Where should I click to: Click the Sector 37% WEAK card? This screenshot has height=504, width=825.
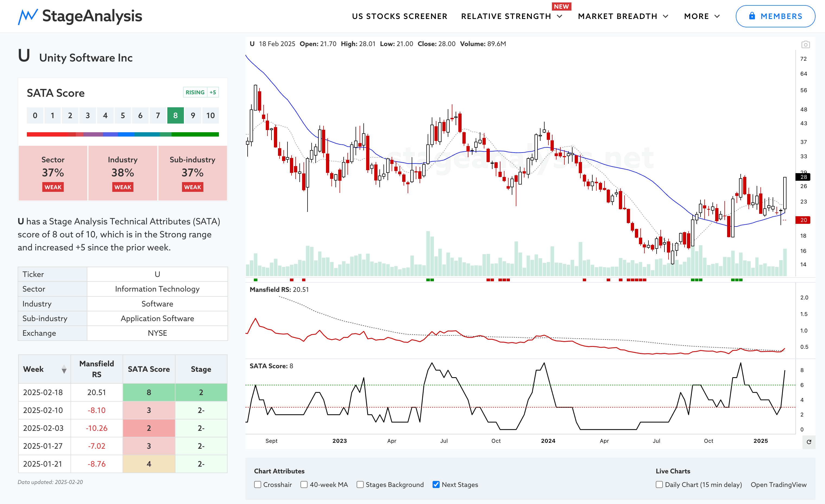coord(53,173)
